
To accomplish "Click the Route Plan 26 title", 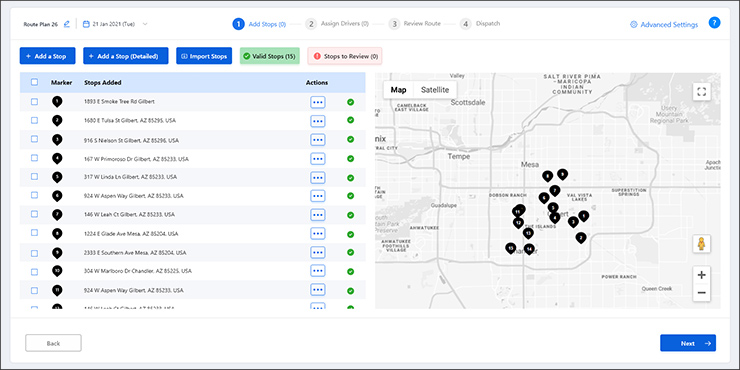I will pyautogui.click(x=41, y=24).
